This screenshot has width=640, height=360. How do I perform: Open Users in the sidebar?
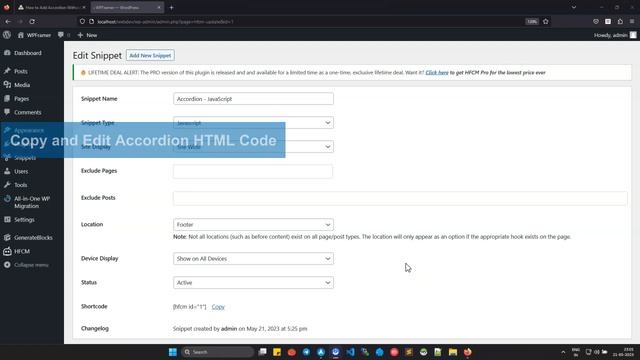point(21,171)
